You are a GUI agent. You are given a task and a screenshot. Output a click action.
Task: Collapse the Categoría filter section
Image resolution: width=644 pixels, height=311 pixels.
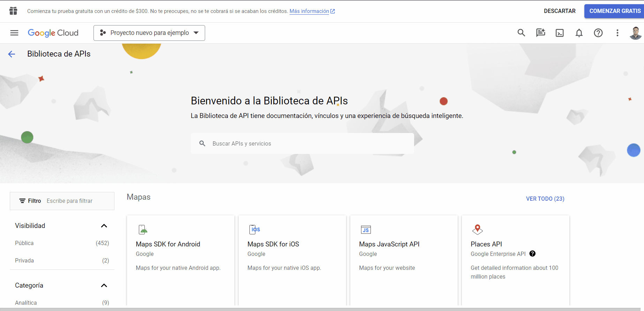point(104,286)
